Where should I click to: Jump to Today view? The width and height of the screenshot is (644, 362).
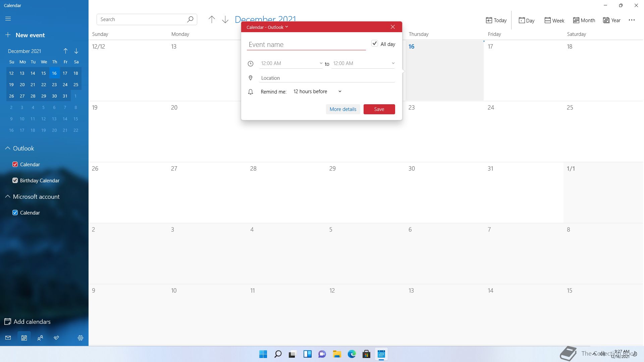(x=496, y=20)
